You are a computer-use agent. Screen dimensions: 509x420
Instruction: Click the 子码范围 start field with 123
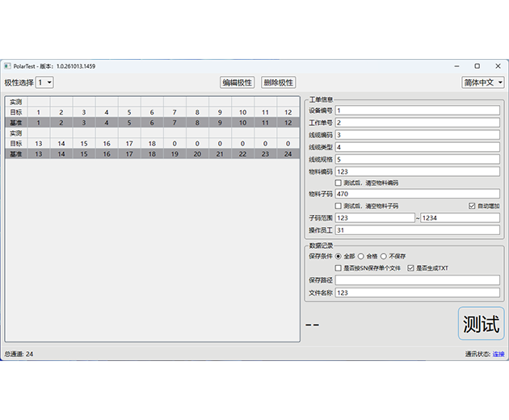(x=375, y=218)
